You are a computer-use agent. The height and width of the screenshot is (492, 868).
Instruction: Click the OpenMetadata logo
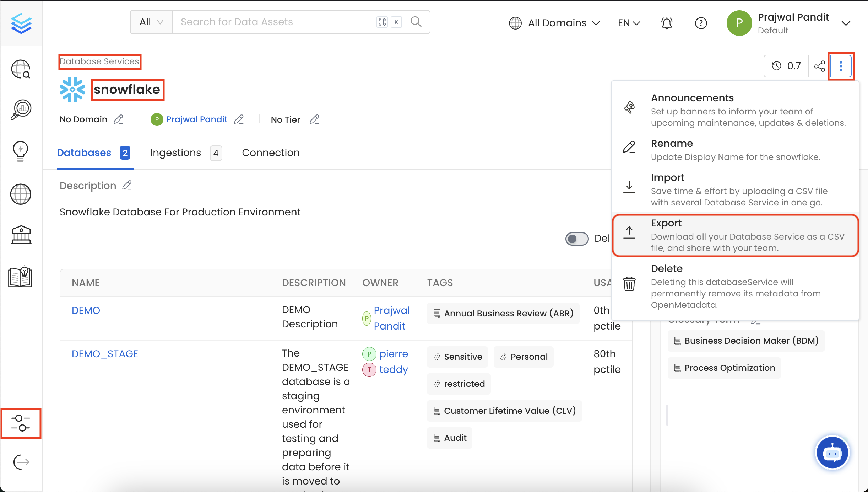(x=21, y=23)
